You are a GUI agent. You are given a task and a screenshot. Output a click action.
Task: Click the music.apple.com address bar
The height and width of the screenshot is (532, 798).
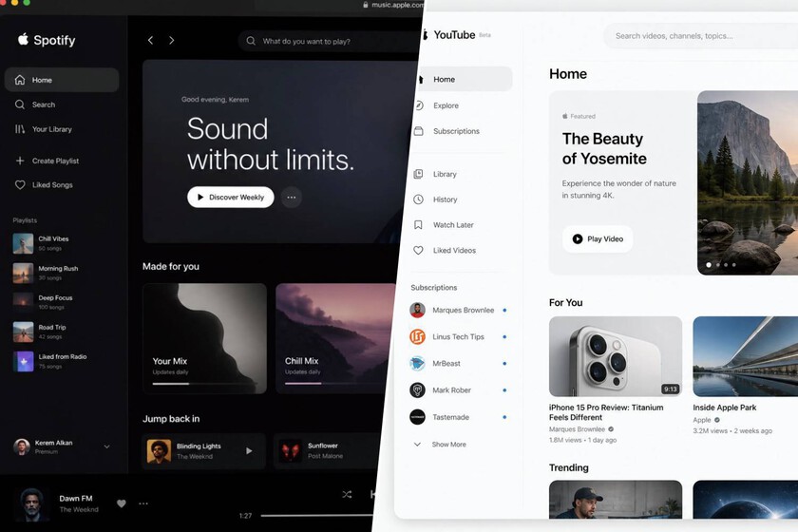(x=393, y=5)
